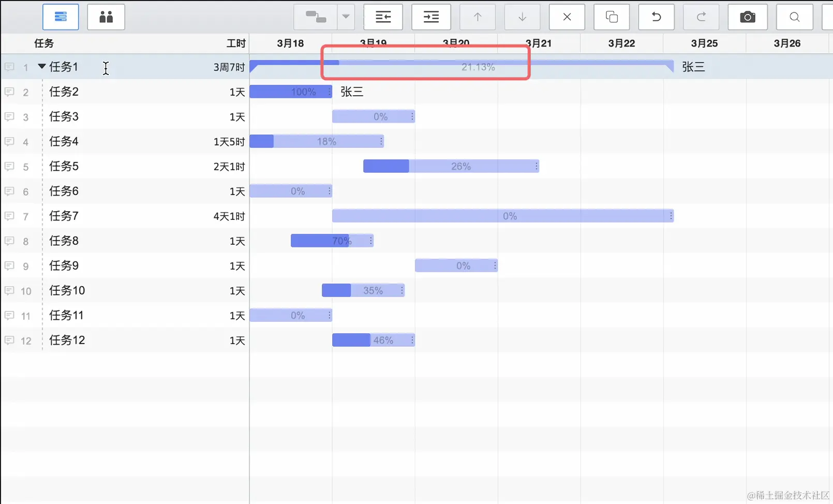This screenshot has height=504, width=833.
Task: Open the note icon for row 9
Action: tap(9, 265)
